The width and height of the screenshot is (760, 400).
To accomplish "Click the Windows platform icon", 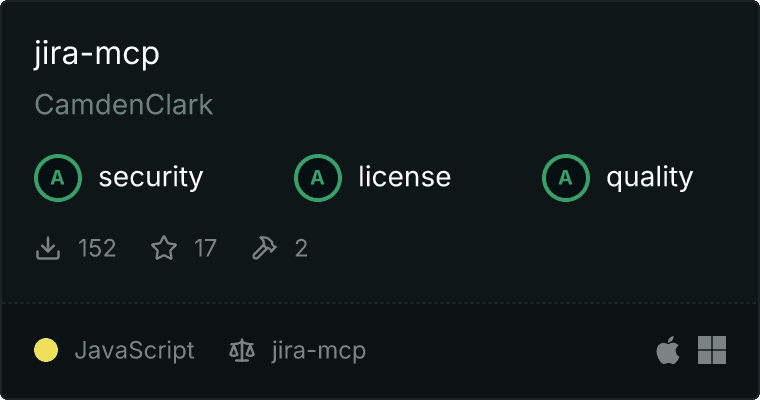I will (x=712, y=350).
